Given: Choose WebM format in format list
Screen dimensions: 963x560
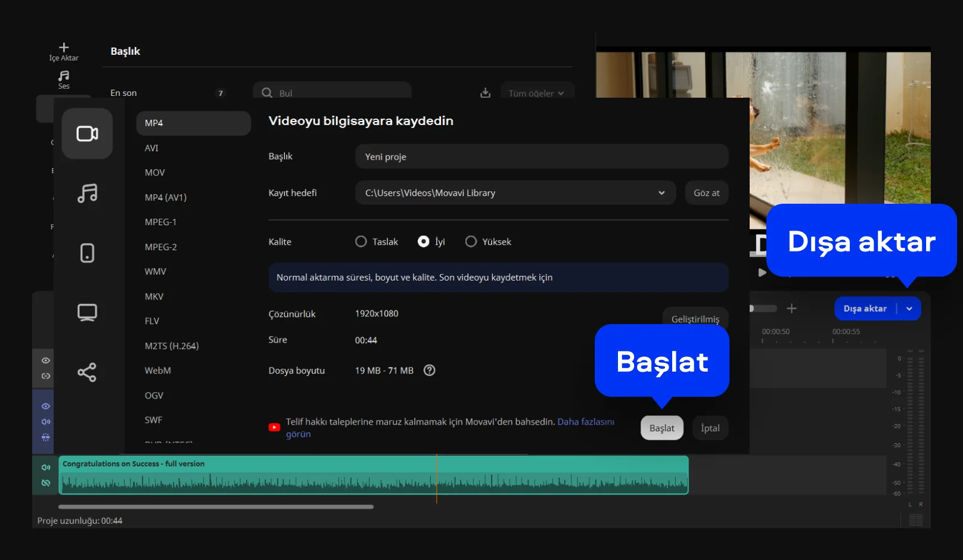Looking at the screenshot, I should pyautogui.click(x=158, y=371).
